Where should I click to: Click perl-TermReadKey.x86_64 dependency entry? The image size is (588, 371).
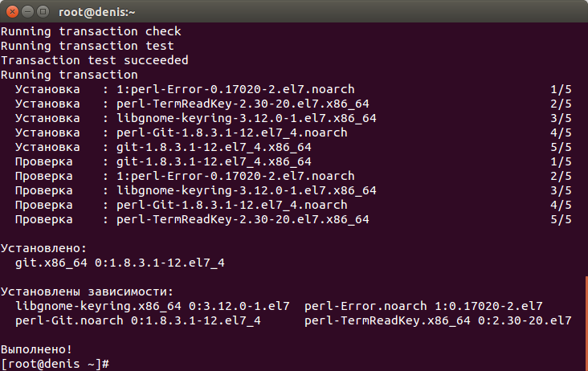pos(438,320)
